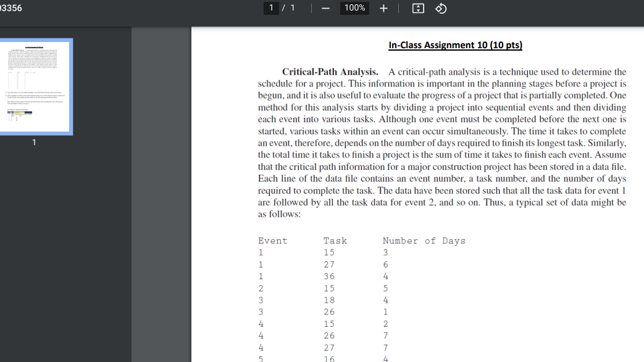The width and height of the screenshot is (644, 362).
Task: Click the page count indicator
Action: (291, 8)
